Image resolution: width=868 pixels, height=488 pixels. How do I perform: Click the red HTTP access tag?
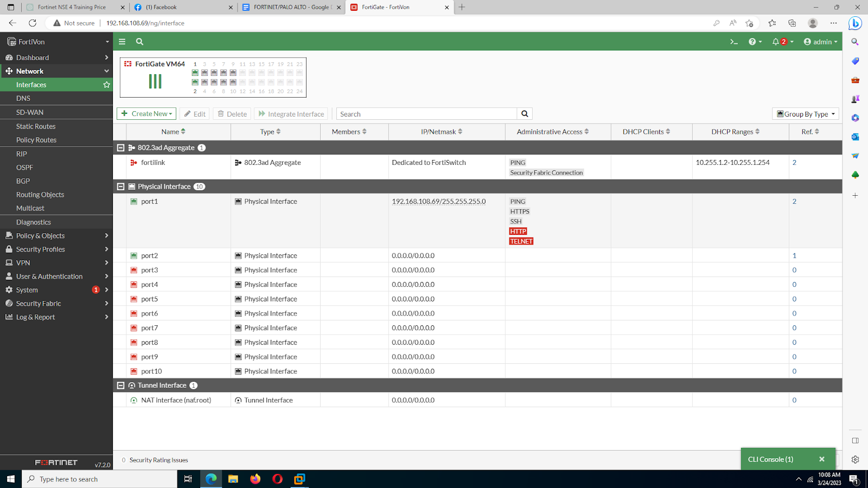pyautogui.click(x=518, y=232)
